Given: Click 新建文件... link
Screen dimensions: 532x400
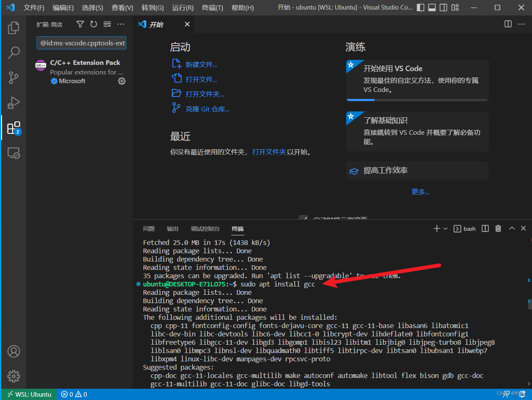Looking at the screenshot, I should pos(201,64).
